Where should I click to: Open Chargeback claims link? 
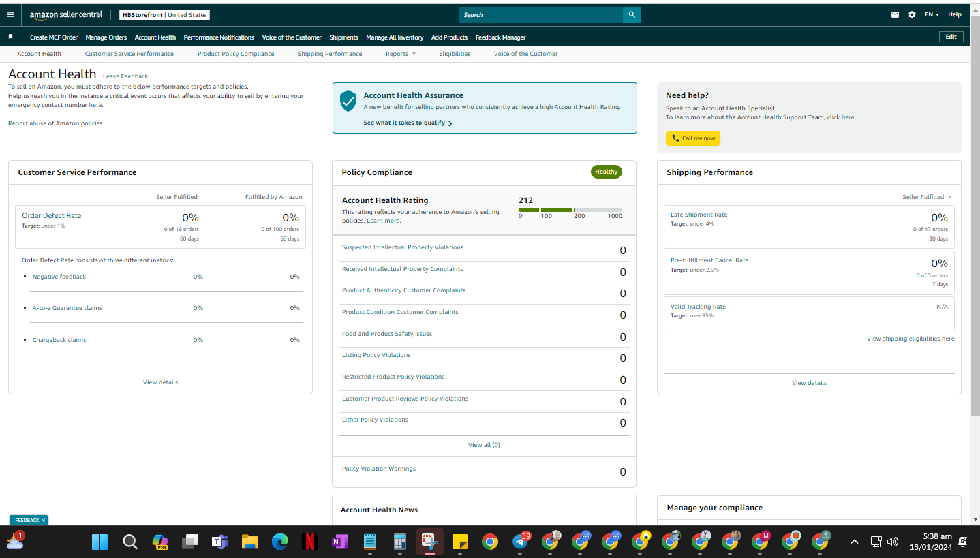pyautogui.click(x=59, y=340)
